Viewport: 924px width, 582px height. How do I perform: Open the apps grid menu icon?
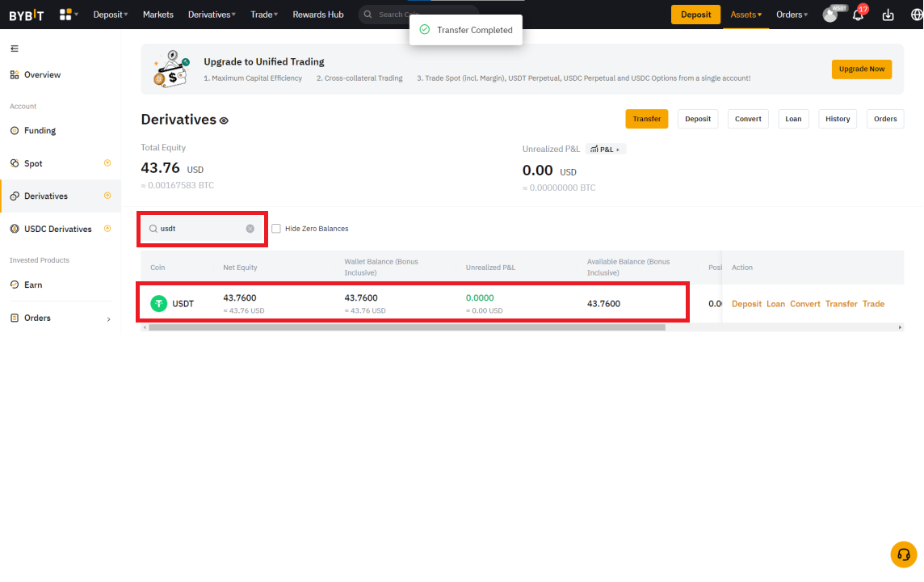click(65, 15)
